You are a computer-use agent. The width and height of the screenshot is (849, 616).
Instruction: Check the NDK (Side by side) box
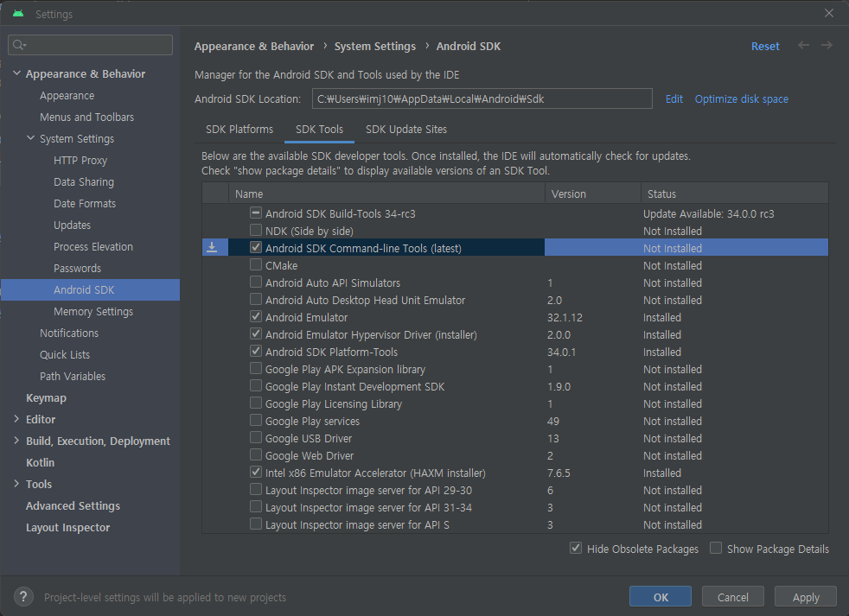[256, 230]
